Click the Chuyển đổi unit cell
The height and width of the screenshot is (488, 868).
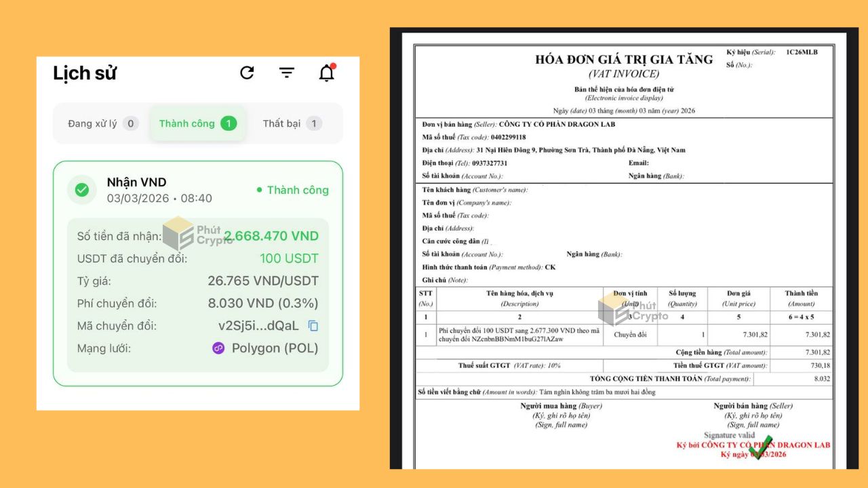[x=630, y=334]
